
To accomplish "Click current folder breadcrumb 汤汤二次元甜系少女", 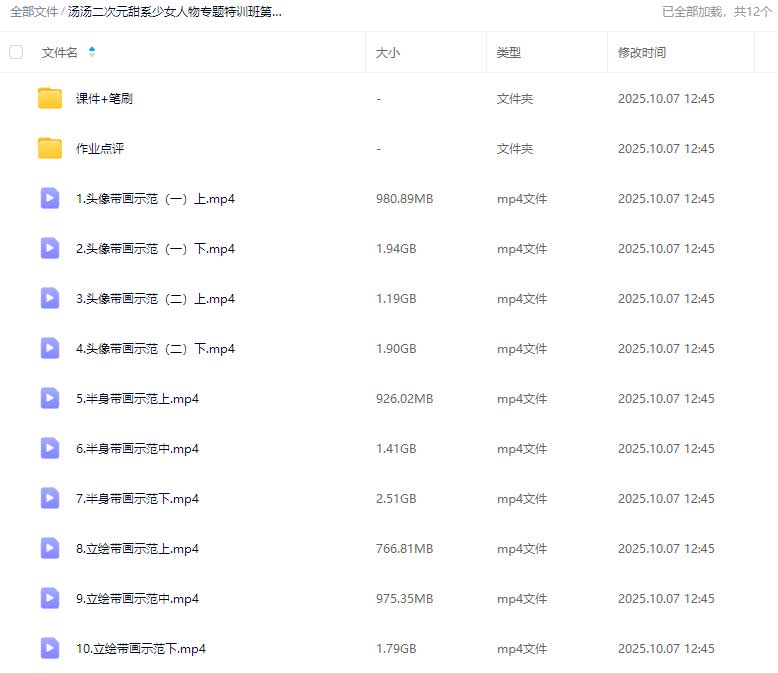I will click(x=175, y=12).
